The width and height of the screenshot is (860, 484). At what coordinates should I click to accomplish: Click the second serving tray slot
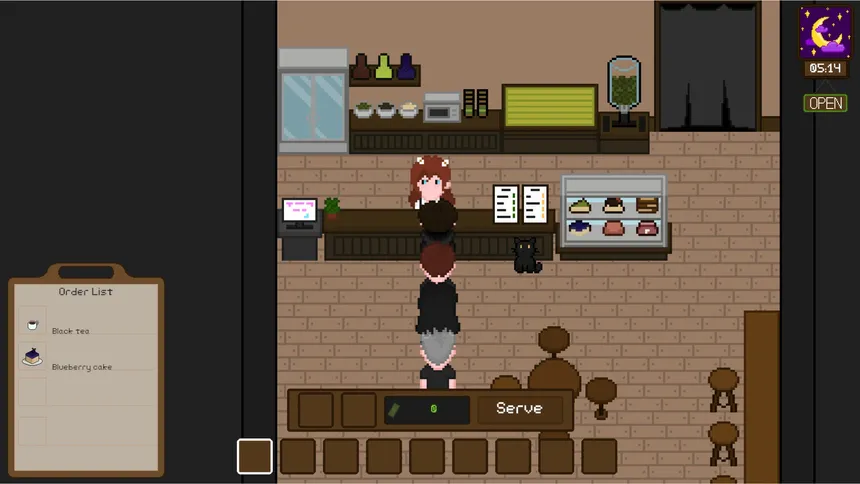pyautogui.click(x=358, y=409)
